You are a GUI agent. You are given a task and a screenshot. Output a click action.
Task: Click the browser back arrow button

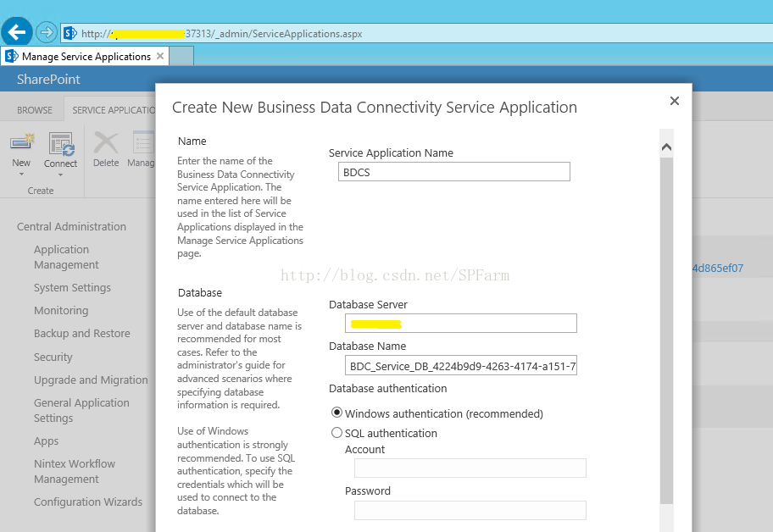[16, 32]
